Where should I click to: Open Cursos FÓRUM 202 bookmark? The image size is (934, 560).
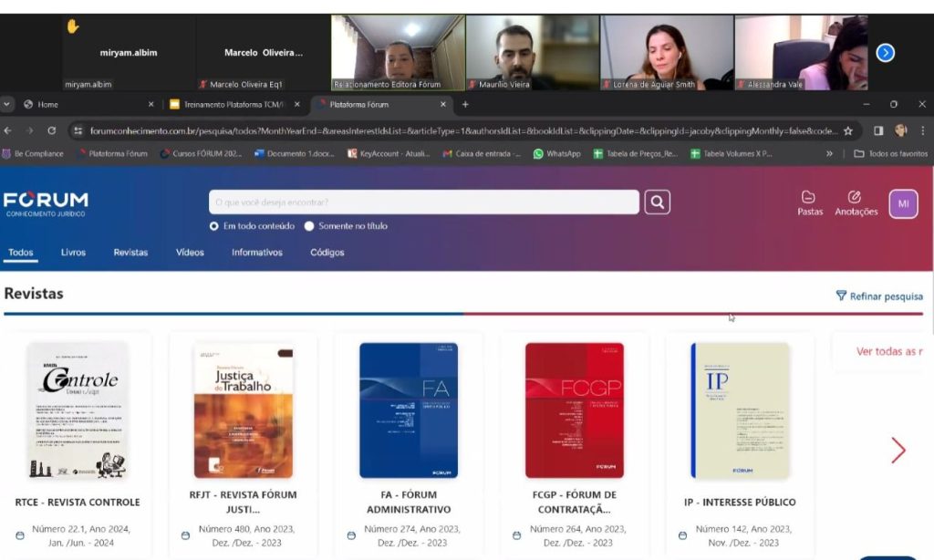click(x=202, y=154)
